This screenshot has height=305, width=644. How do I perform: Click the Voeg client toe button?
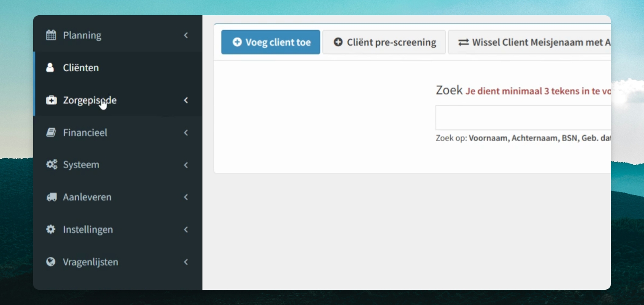click(271, 42)
